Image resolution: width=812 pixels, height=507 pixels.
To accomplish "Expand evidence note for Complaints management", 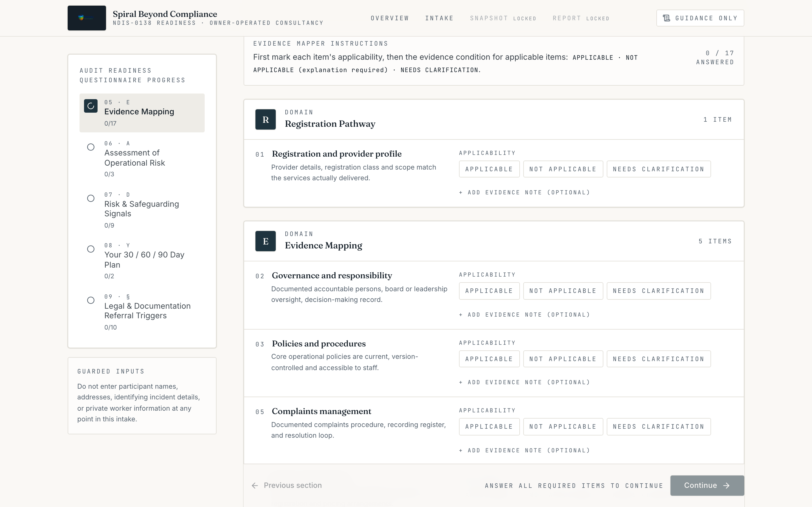I will [524, 450].
